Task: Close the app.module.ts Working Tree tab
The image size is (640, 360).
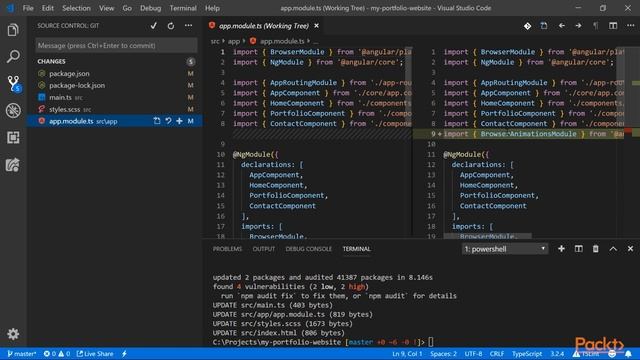Action: click(x=316, y=26)
